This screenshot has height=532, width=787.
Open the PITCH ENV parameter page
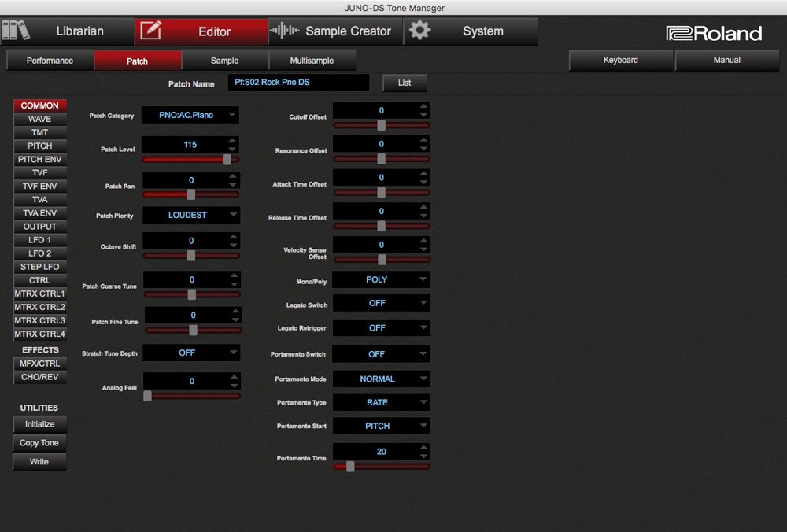(x=39, y=159)
